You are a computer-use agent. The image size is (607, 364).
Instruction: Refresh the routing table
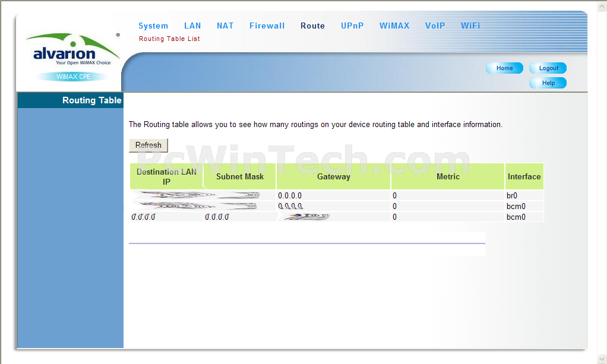(x=148, y=145)
